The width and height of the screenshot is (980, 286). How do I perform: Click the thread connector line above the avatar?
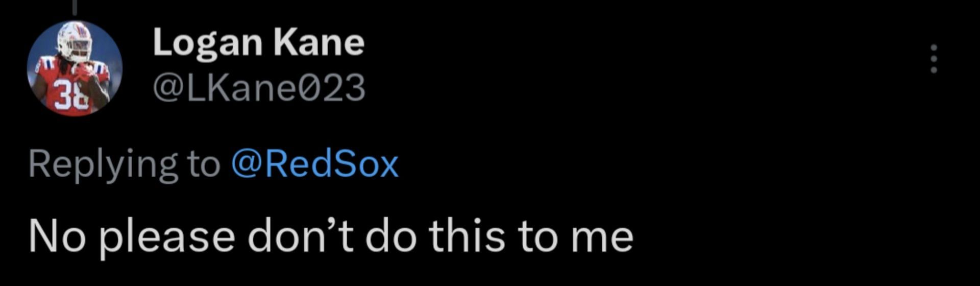(x=75, y=7)
